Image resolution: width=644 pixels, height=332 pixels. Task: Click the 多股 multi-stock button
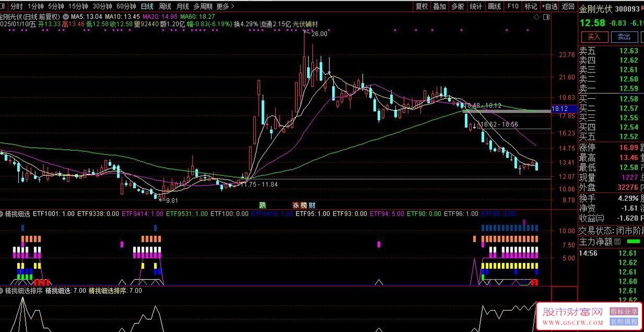pyautogui.click(x=457, y=6)
